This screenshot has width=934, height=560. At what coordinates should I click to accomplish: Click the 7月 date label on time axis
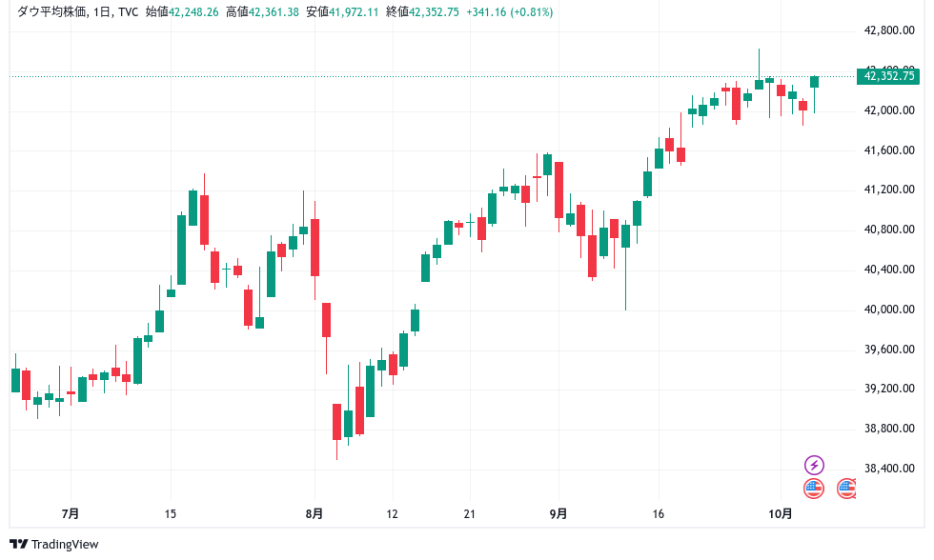[71, 513]
